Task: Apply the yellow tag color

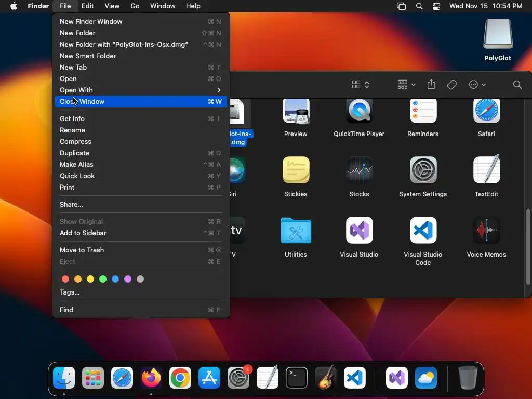Action: pos(90,279)
